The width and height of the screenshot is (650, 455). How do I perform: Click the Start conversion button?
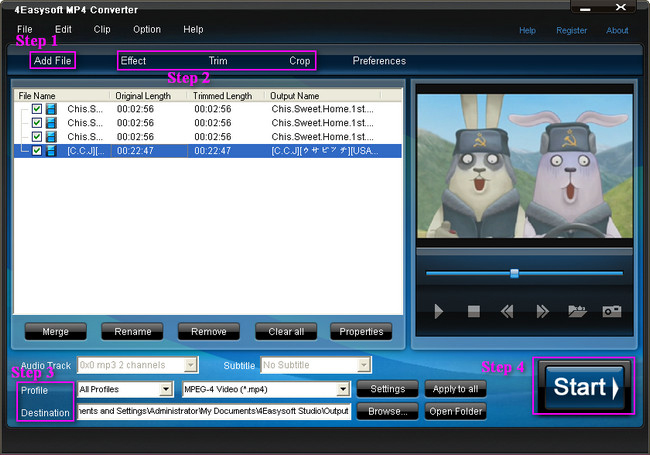coord(584,387)
